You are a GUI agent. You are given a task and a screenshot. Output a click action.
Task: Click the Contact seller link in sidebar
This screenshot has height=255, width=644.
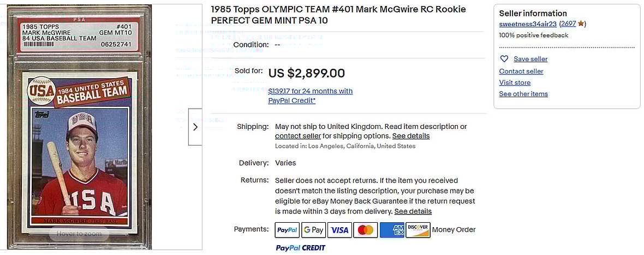pyautogui.click(x=521, y=72)
